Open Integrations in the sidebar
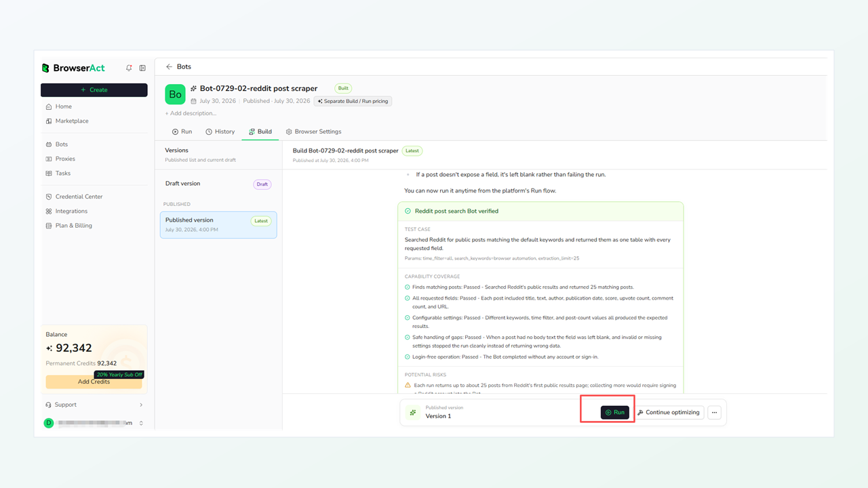Screen dimensions: 868x488 (94, 211)
